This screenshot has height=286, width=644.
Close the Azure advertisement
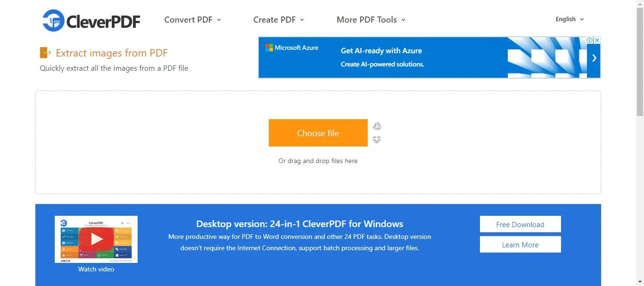point(597,41)
